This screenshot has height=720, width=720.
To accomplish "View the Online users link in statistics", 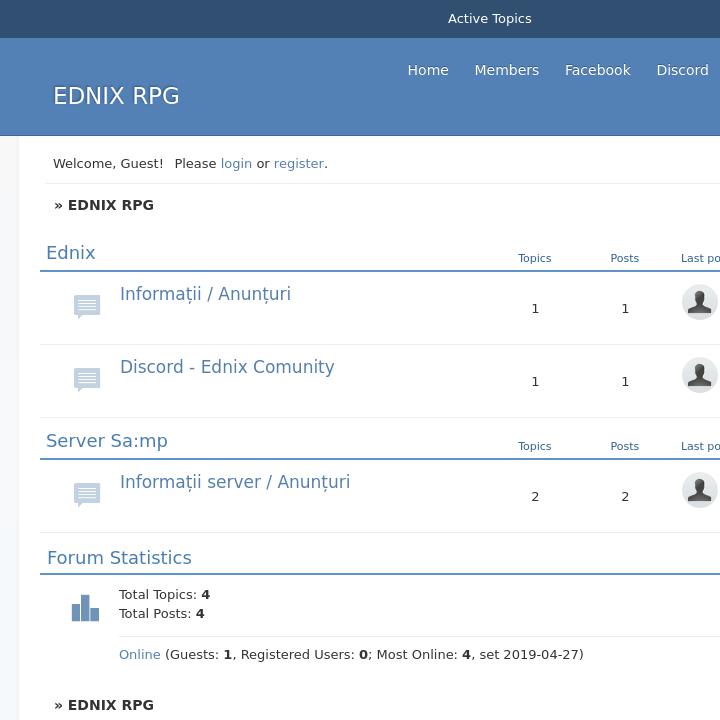I will point(140,655).
